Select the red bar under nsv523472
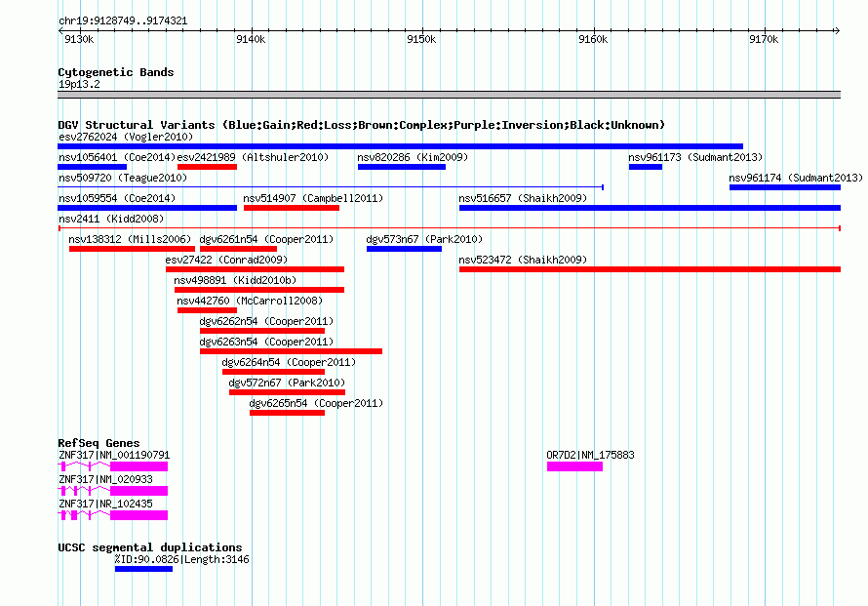Image resolution: width=868 pixels, height=606 pixels. pyautogui.click(x=650, y=269)
